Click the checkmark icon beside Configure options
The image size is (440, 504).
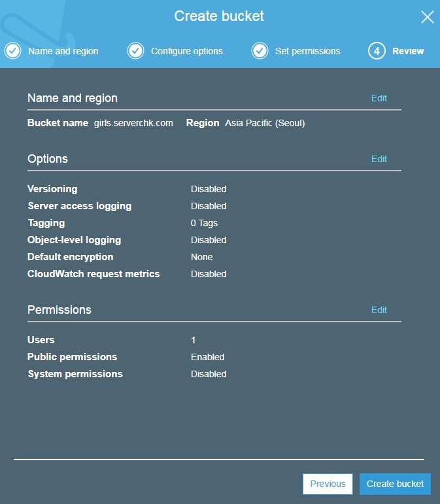point(135,51)
